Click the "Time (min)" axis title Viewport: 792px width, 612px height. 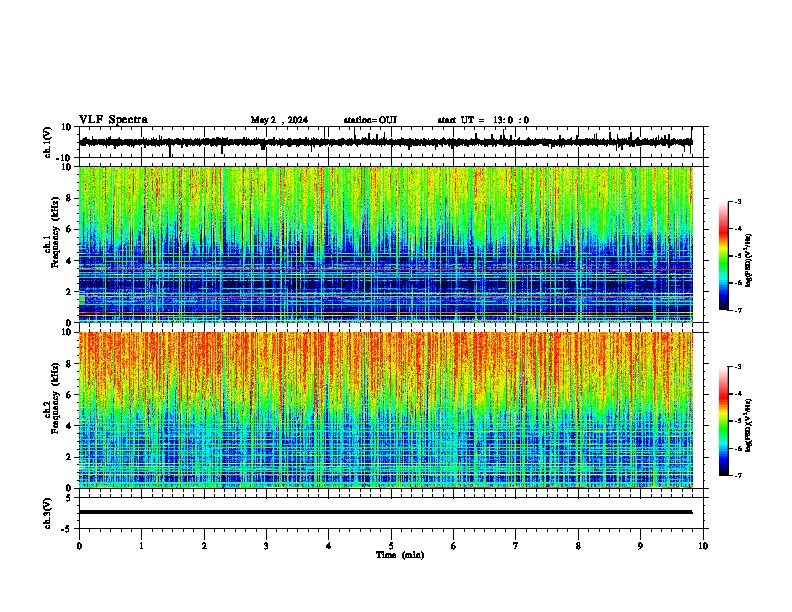click(x=400, y=555)
